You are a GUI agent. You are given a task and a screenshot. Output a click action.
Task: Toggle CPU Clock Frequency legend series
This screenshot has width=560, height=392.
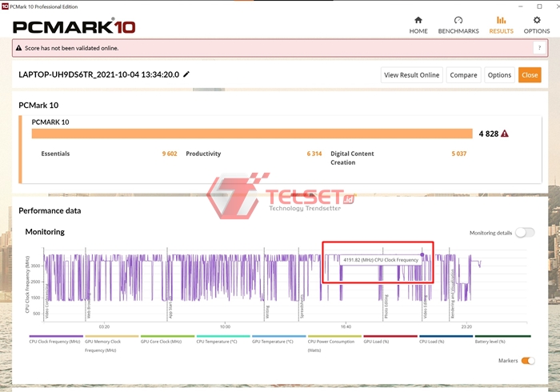pos(55,341)
